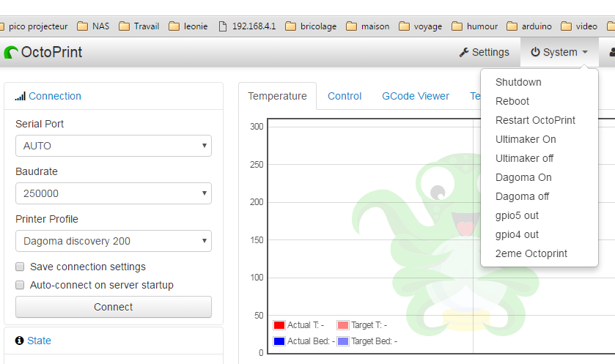Open the humour bookmark folder
Viewport: 615px width, 364px height.
point(474,26)
